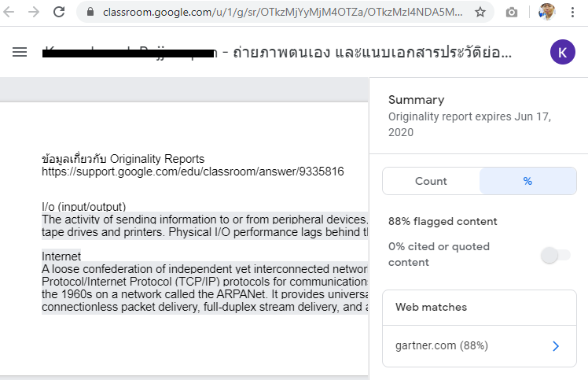Click the browser forward arrow
588x380 pixels.
(x=34, y=12)
